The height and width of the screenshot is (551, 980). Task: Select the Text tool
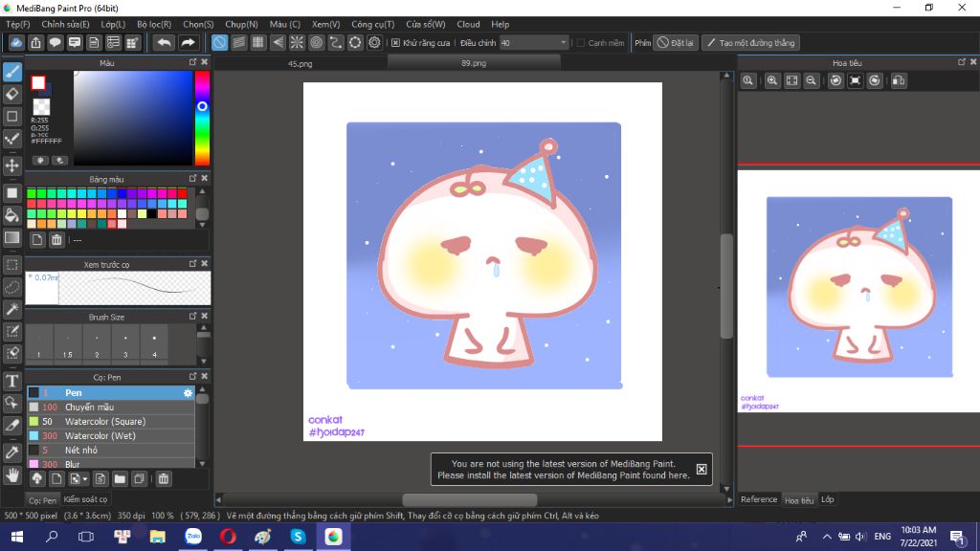(x=11, y=381)
